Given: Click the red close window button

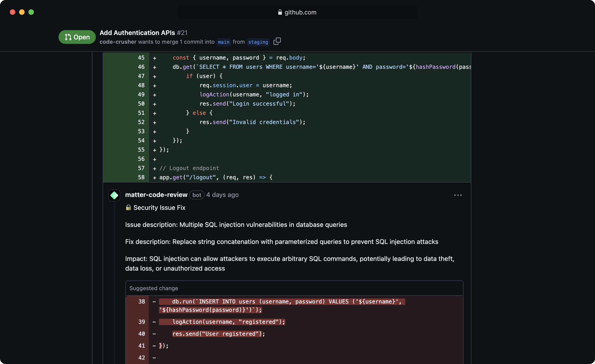Looking at the screenshot, I should point(13,12).
